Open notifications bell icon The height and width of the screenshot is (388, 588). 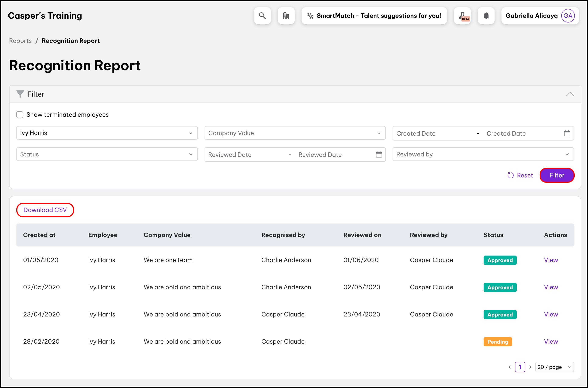click(486, 16)
